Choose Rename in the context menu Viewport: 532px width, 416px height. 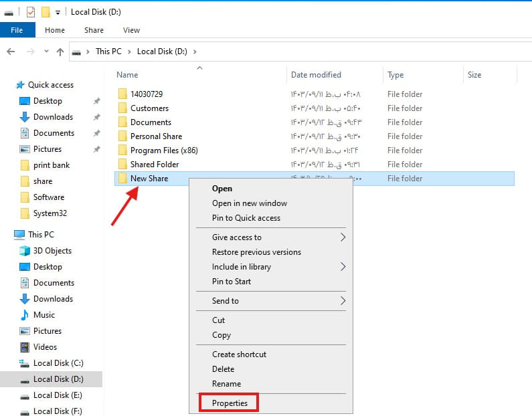point(227,384)
